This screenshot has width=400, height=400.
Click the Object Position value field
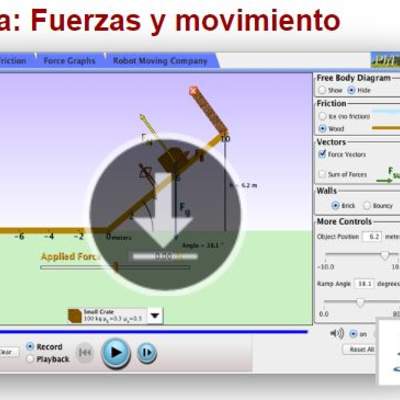pyautogui.click(x=372, y=236)
